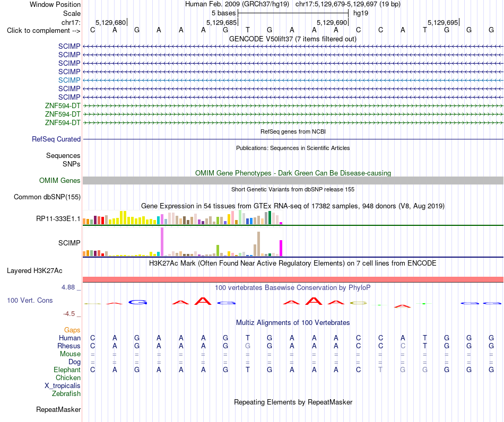Image resolution: width=504 pixels, height=422 pixels.
Task: Select the Elephant species row label
Action: [x=67, y=370]
